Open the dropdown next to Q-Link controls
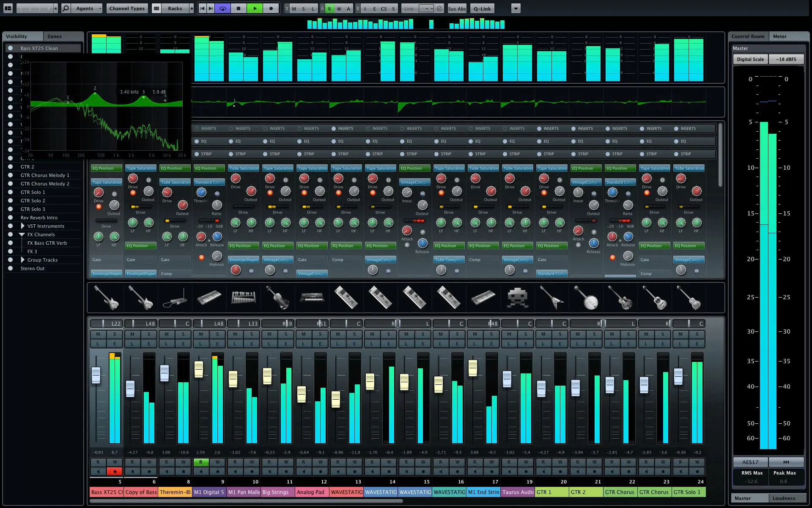This screenshot has height=508, width=812. 515,8
